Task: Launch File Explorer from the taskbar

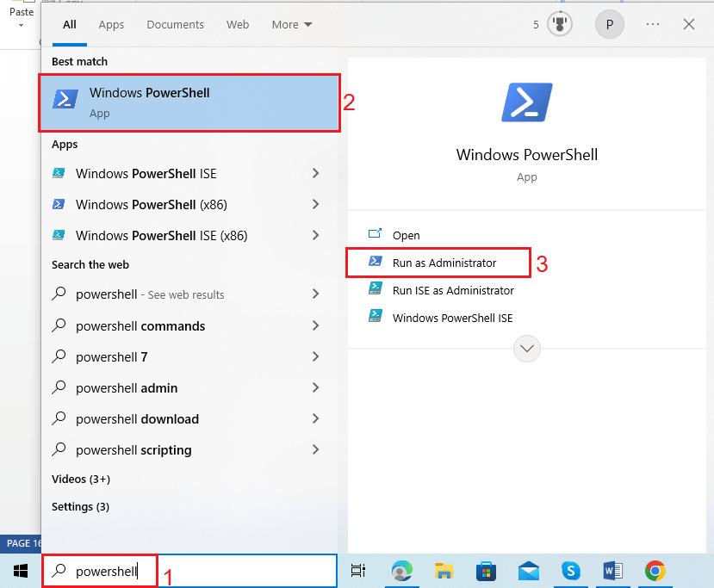Action: tap(444, 571)
